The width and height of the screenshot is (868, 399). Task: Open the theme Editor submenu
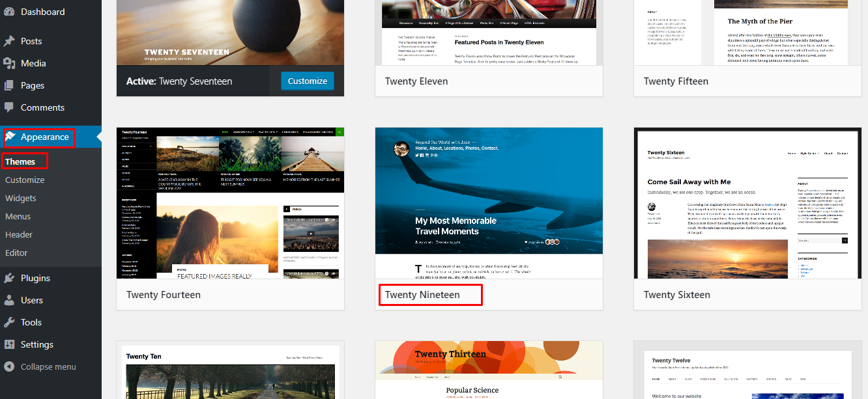(17, 253)
